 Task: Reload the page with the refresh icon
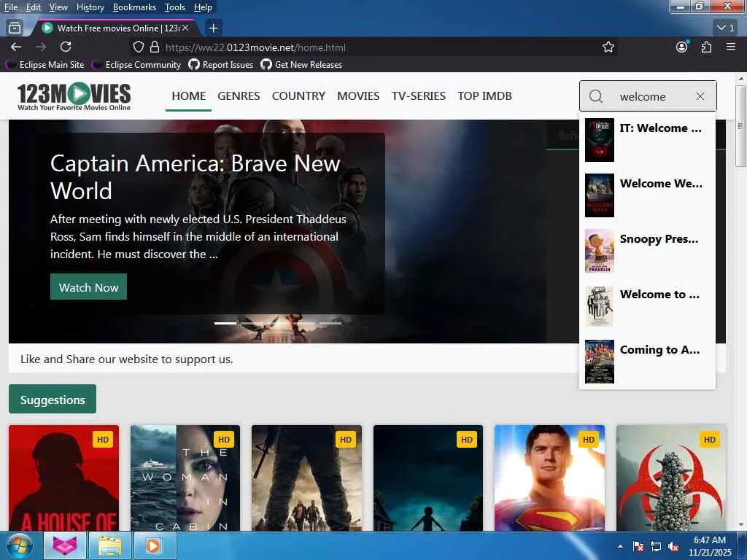click(x=66, y=47)
